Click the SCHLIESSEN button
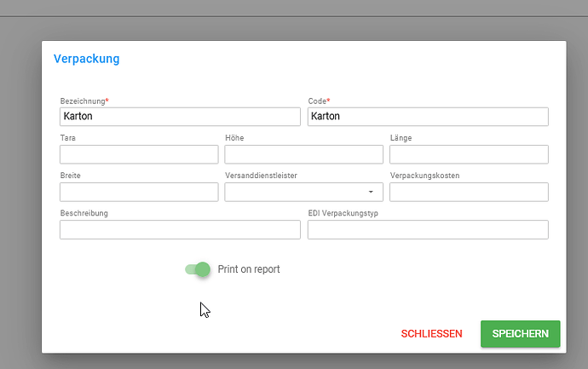588x369 pixels. pos(431,334)
